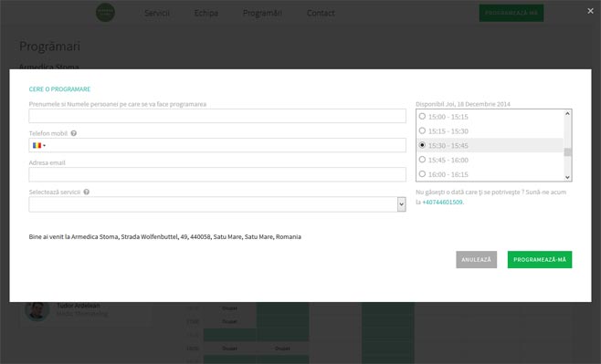Click the Armedica Stoma address line
The image size is (601, 364).
click(164, 237)
